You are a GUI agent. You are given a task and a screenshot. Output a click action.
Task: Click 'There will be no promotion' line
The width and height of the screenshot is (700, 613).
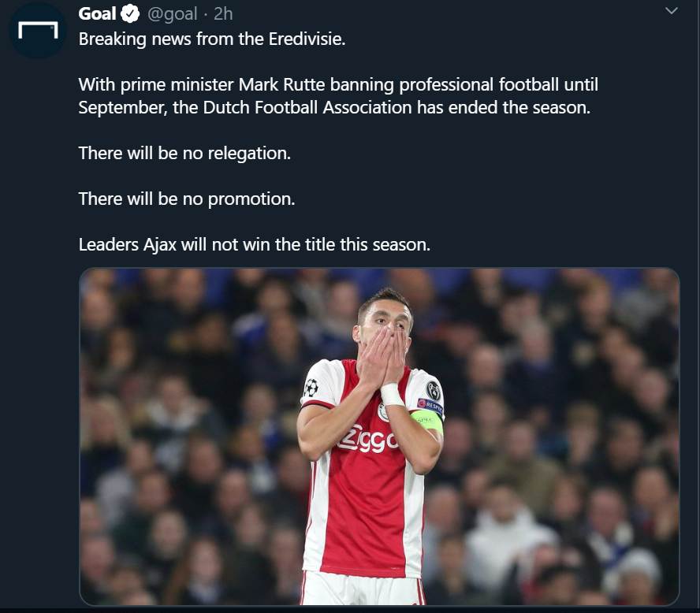[x=187, y=199]
